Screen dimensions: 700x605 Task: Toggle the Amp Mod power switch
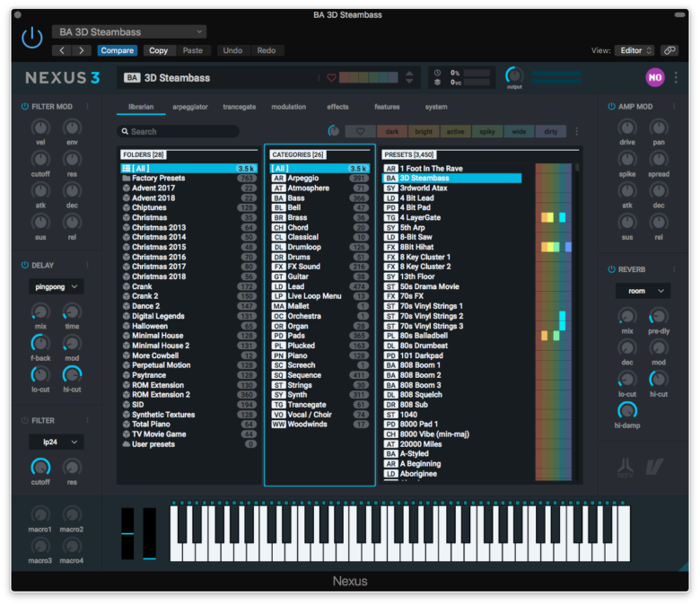point(611,107)
